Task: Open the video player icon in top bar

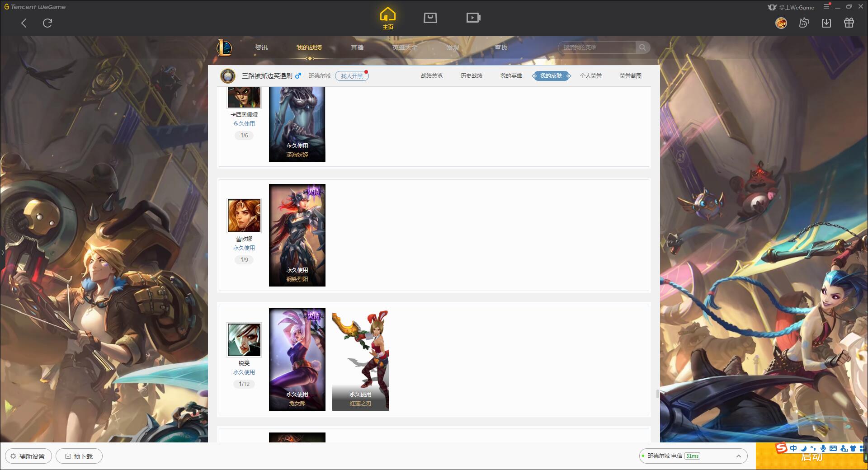Action: pos(473,18)
